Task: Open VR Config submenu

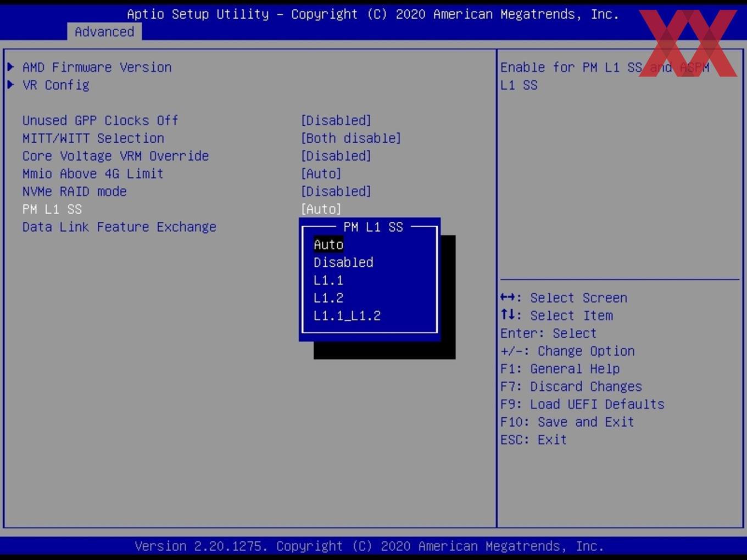Action: coord(56,85)
